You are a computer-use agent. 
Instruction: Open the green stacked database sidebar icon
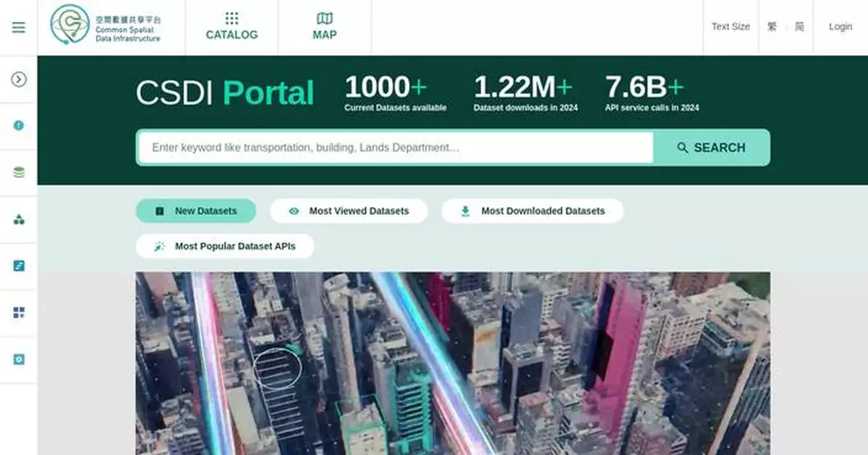[19, 172]
